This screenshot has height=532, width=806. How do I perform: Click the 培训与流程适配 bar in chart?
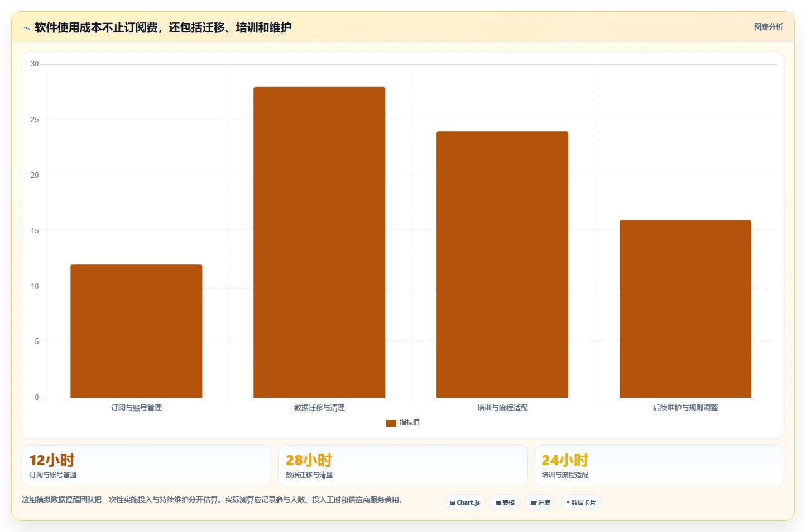502,264
